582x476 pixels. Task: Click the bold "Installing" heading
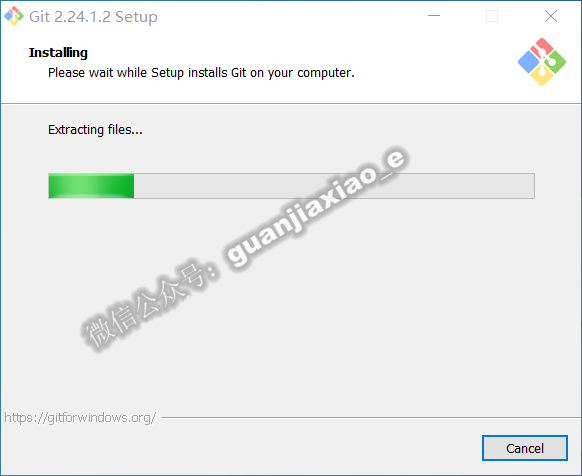[58, 53]
